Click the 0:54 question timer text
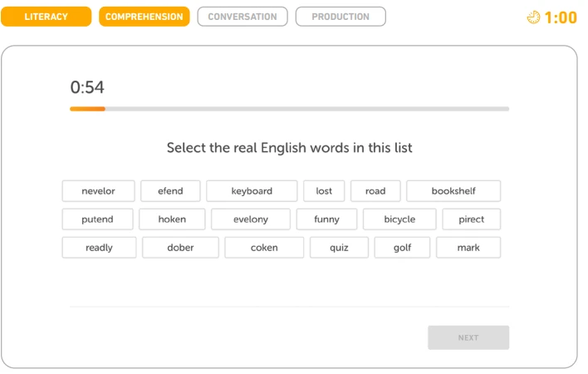Screen dimensions: 588x374 (x=87, y=87)
